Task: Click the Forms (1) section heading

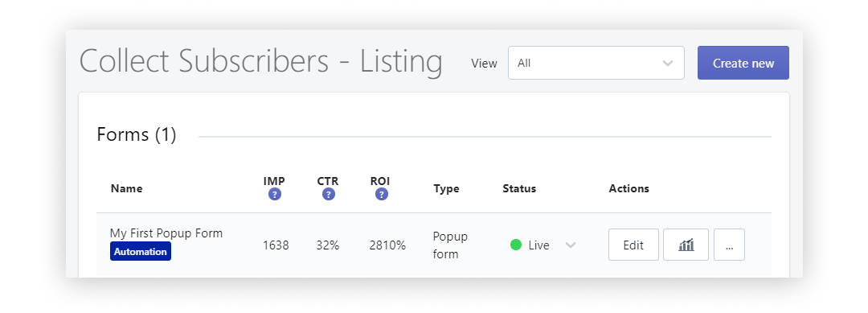Action: [x=136, y=134]
